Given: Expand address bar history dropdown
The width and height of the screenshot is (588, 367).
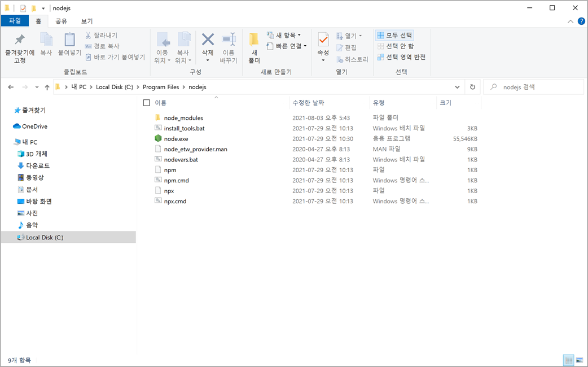Looking at the screenshot, I should pos(457,87).
